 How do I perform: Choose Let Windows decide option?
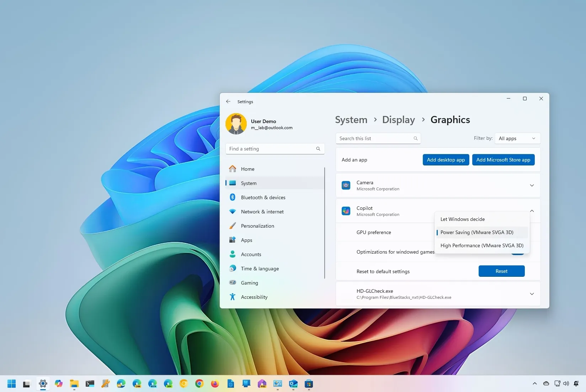pyautogui.click(x=463, y=219)
